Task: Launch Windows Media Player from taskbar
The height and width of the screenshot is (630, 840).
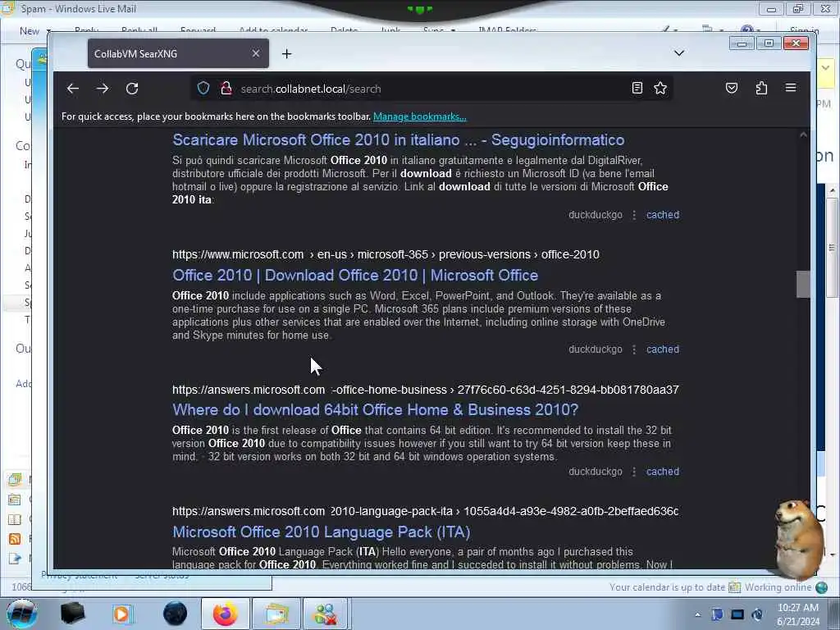Action: pyautogui.click(x=121, y=614)
